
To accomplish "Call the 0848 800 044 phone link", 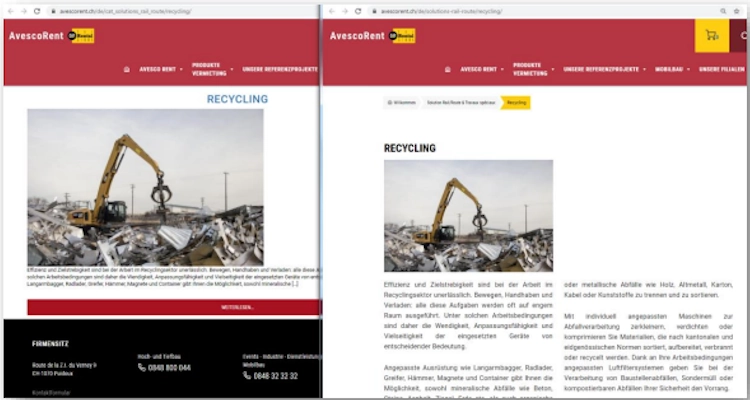I will (165, 367).
